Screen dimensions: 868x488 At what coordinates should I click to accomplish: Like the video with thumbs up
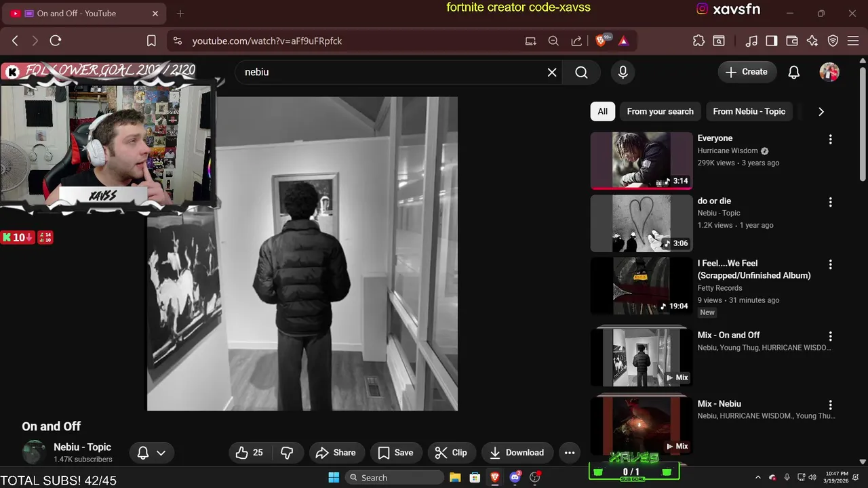tap(249, 453)
